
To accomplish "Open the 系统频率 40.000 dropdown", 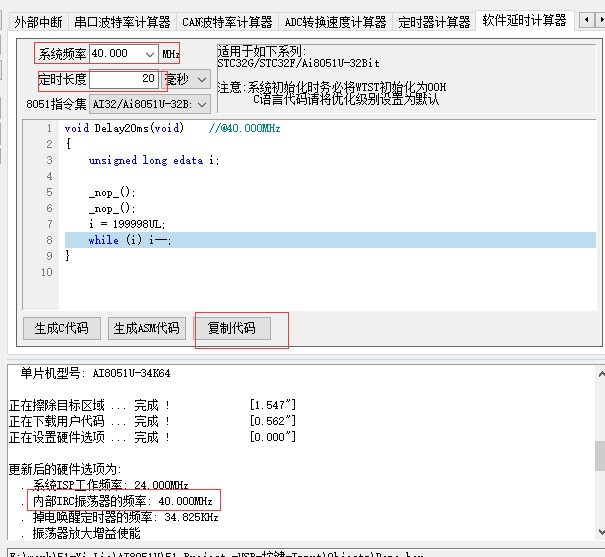I will point(150,54).
